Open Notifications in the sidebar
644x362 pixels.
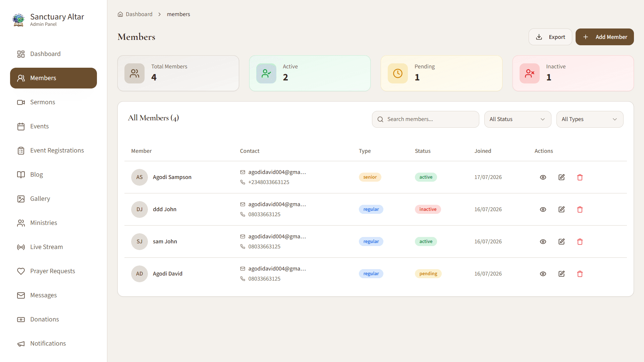[53, 344]
